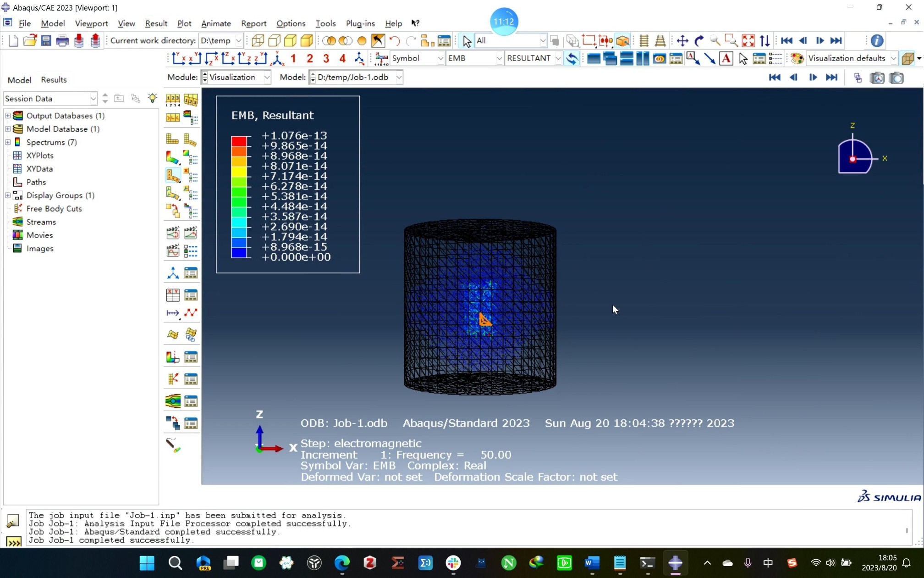Click the Save Model Database icon

[46, 41]
